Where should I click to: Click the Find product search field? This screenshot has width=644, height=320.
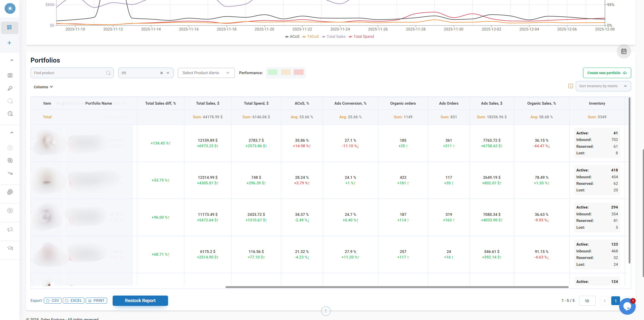coord(69,73)
